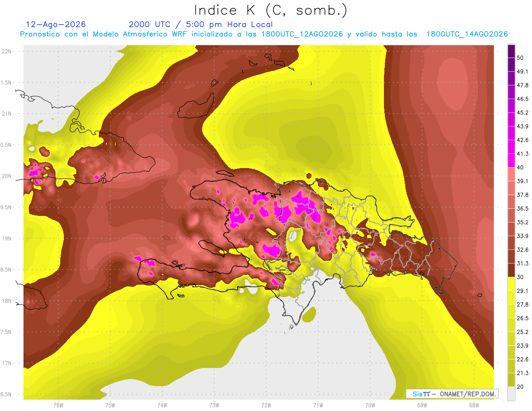This screenshot has height=411, width=532.
Task: Click the colorbar value '25.2'
Action: point(523,332)
